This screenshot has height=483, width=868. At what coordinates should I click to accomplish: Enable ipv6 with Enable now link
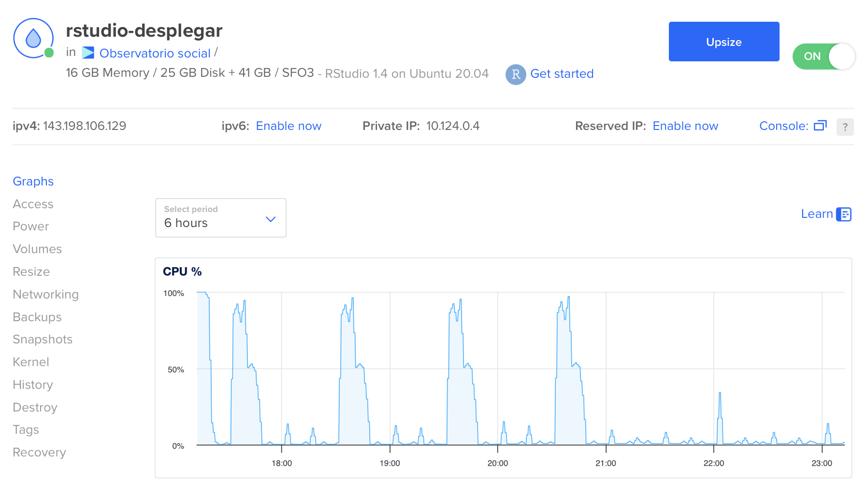point(289,126)
